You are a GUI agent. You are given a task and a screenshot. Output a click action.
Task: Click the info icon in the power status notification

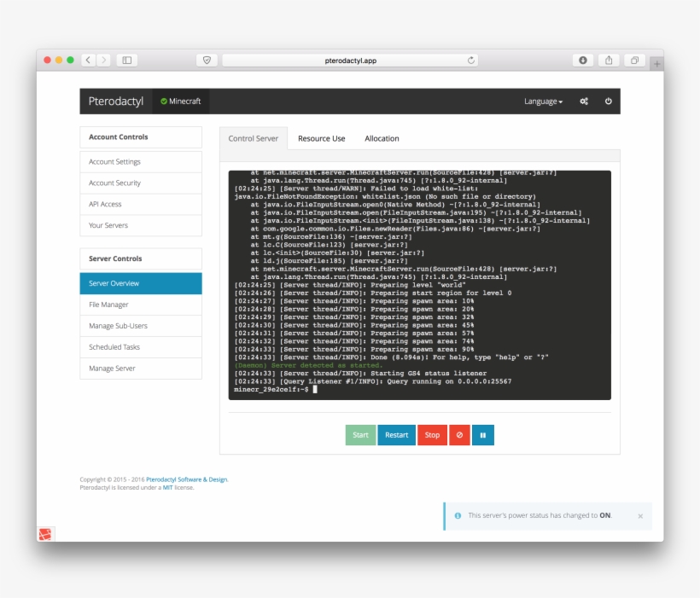click(460, 514)
